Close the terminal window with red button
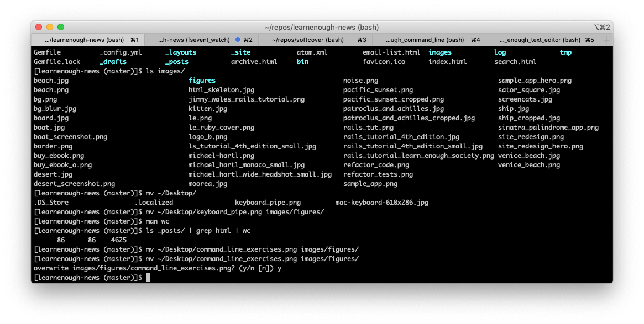 39,27
